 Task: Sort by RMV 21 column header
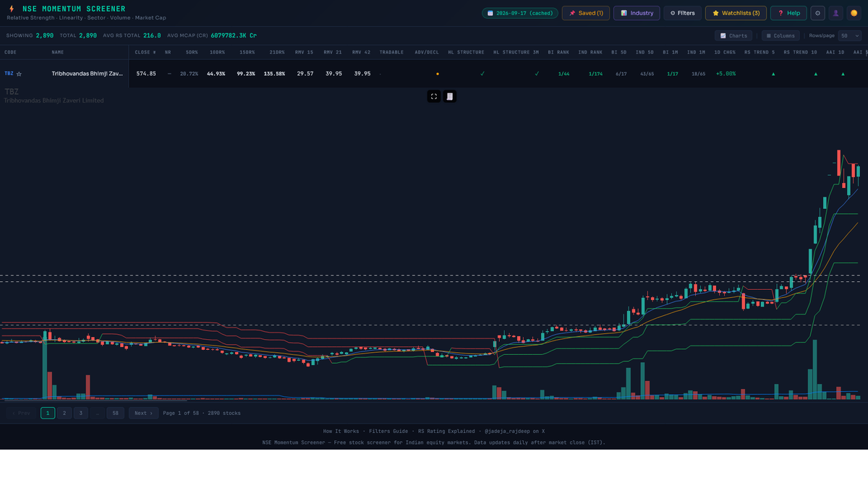click(x=333, y=52)
